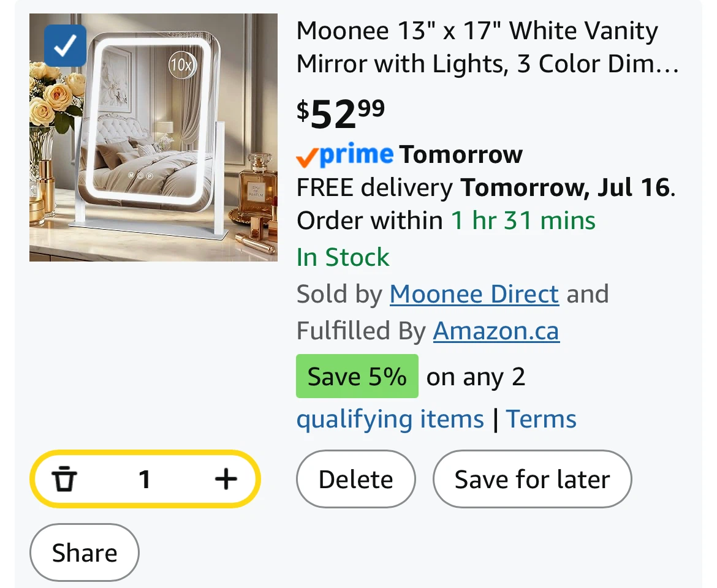Click the In Stock status text

[343, 257]
